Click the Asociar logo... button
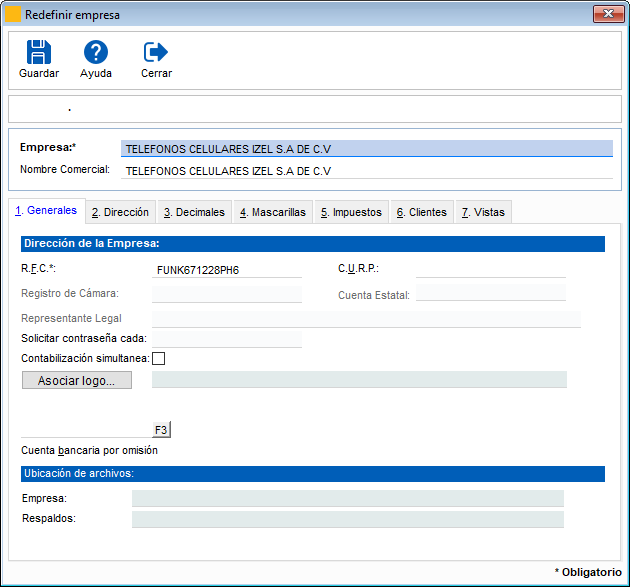Screen dimensions: 630x587 [x=77, y=380]
